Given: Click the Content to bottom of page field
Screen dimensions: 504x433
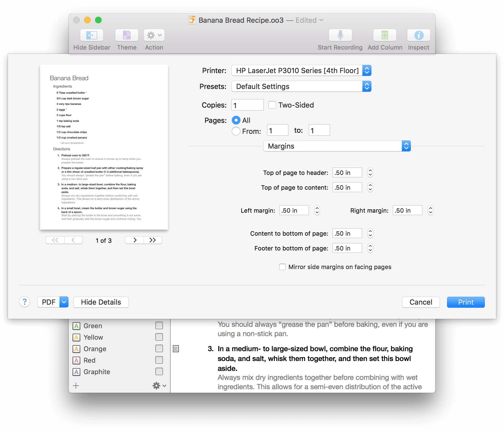Looking at the screenshot, I should (x=347, y=233).
